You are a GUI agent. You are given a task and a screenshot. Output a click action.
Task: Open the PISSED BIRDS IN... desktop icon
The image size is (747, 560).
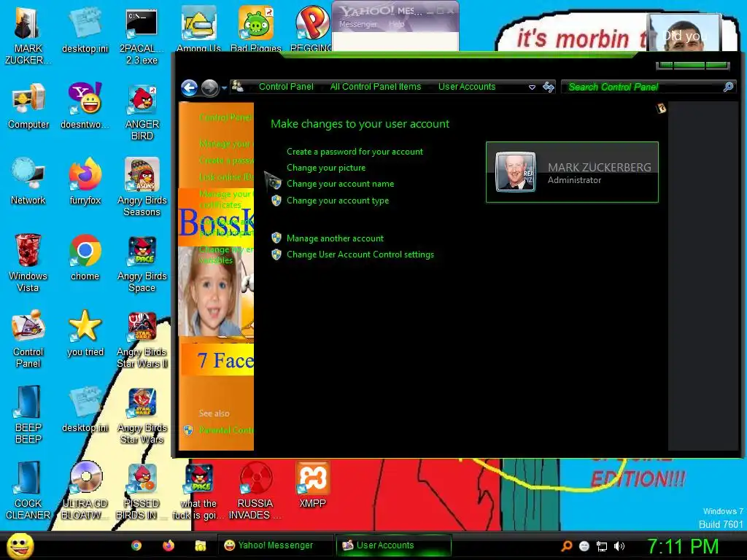coord(142,490)
